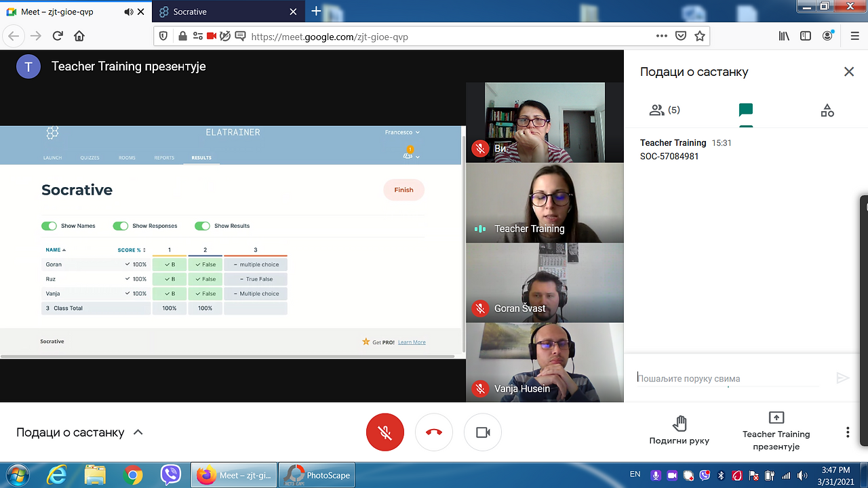Viewport: 868px width, 488px height.
Task: Raise hand with Подигни руку
Action: 679,431
